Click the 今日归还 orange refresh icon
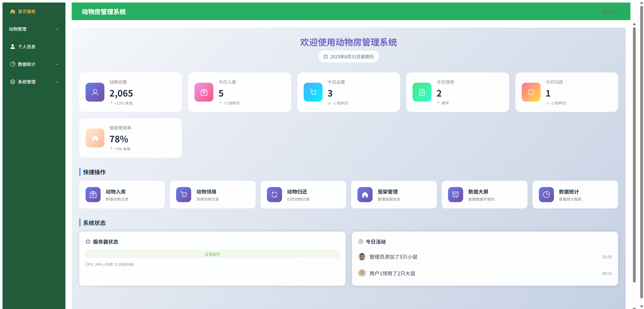Viewport: 644px width, 309px height. click(531, 92)
